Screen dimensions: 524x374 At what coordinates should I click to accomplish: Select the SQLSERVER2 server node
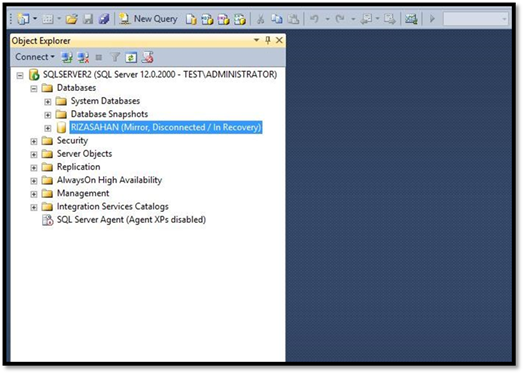pyautogui.click(x=160, y=74)
